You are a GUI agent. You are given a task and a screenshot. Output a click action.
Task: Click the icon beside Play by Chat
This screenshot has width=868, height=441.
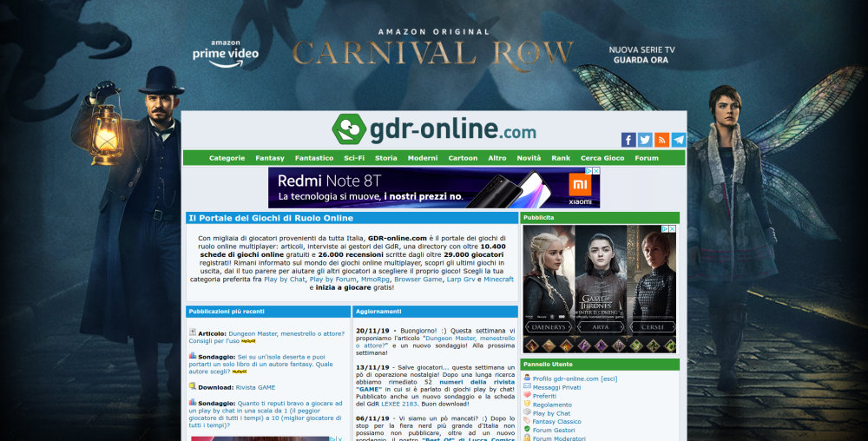coord(527,412)
